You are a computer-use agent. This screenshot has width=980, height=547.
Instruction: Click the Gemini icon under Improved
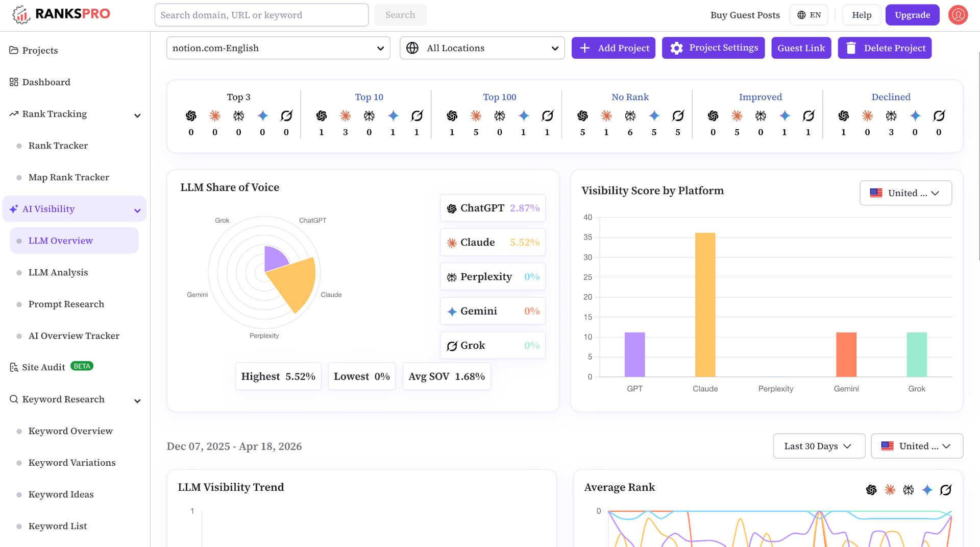785,116
